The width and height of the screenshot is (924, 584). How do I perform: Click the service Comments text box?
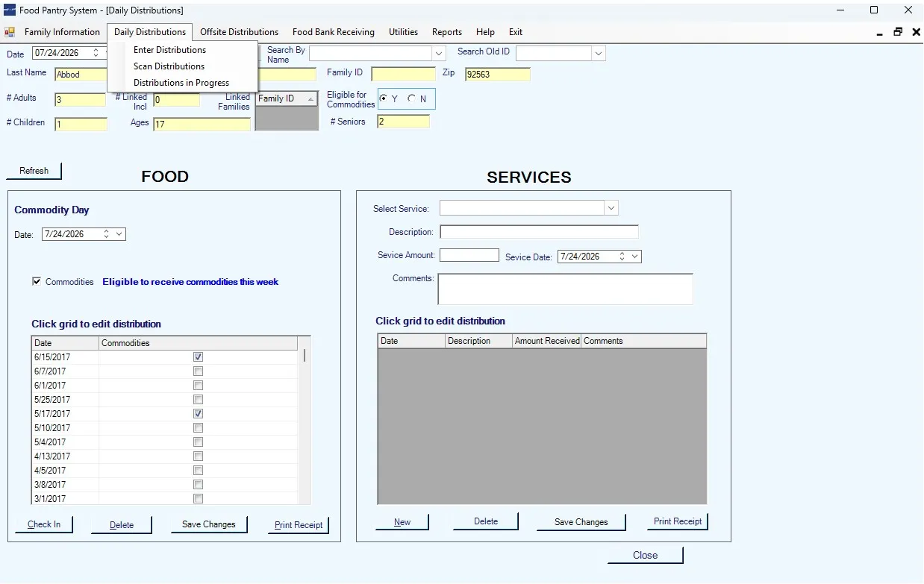click(x=566, y=289)
